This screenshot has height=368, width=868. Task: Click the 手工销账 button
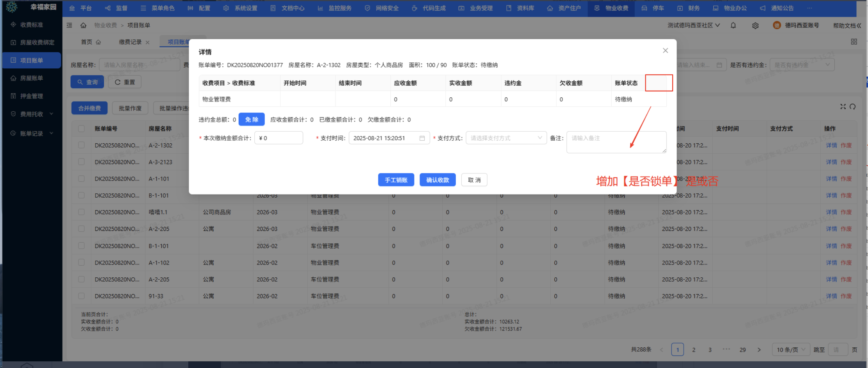(396, 180)
